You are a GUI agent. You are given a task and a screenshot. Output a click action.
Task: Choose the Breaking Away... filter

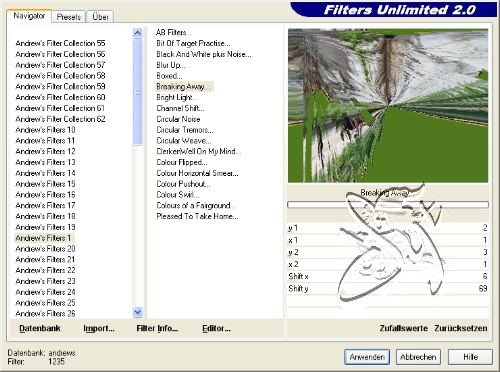(184, 87)
